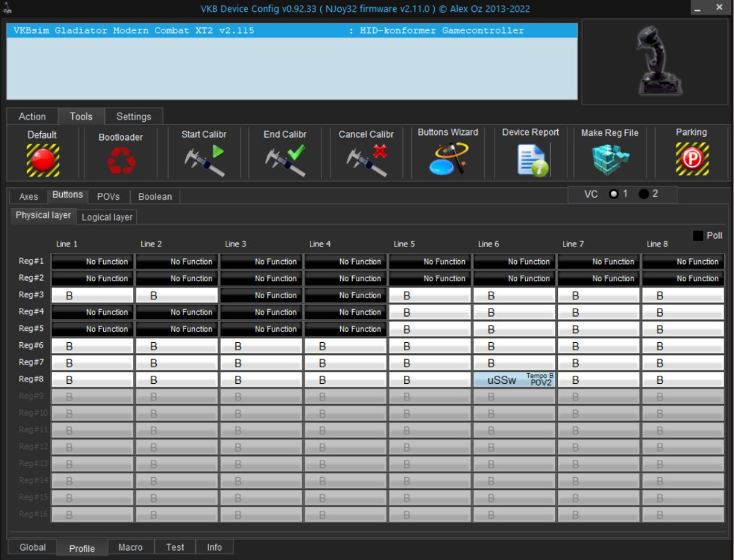Open the Info bottom tab
Image resolution: width=734 pixels, height=560 pixels.
pyautogui.click(x=215, y=547)
